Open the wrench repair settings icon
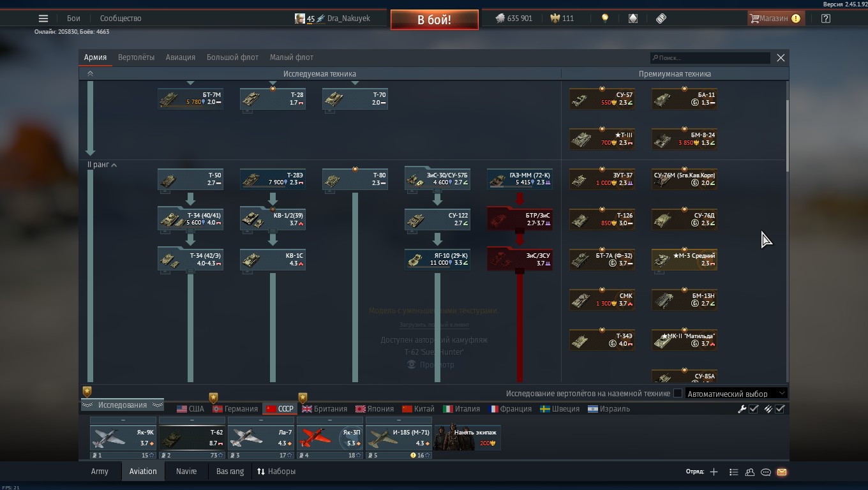Screen dimensions: 868x490 click(742, 409)
